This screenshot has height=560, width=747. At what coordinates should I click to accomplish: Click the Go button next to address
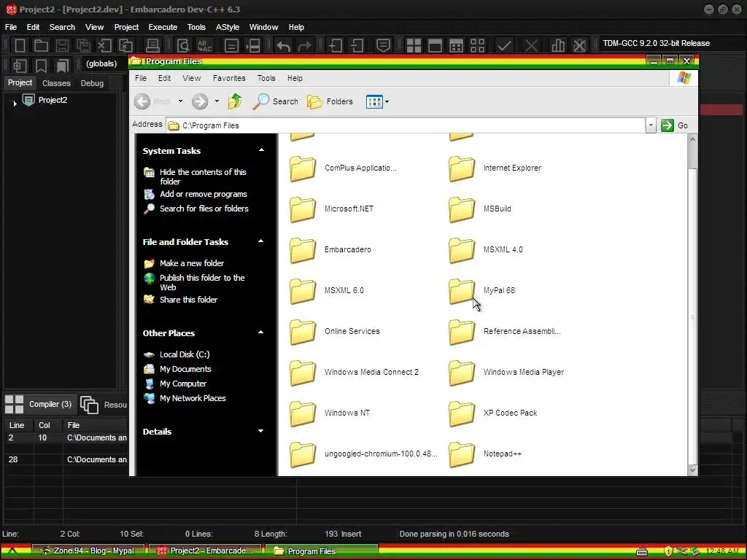click(674, 125)
